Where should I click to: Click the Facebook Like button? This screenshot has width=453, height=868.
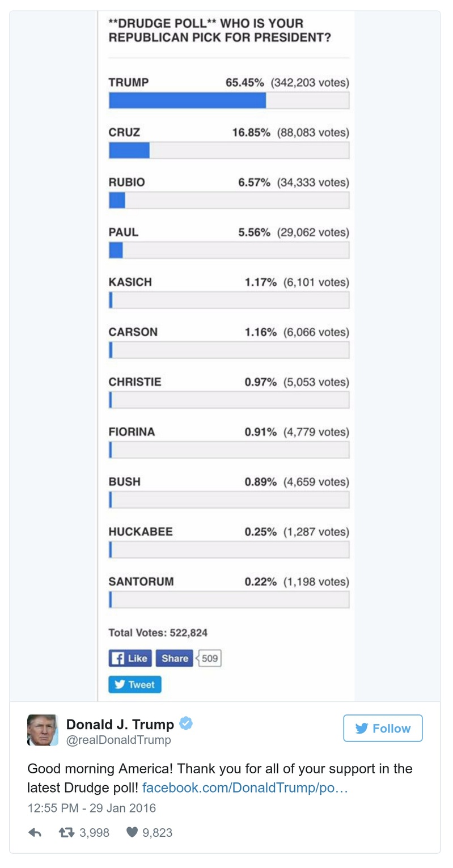[x=130, y=658]
